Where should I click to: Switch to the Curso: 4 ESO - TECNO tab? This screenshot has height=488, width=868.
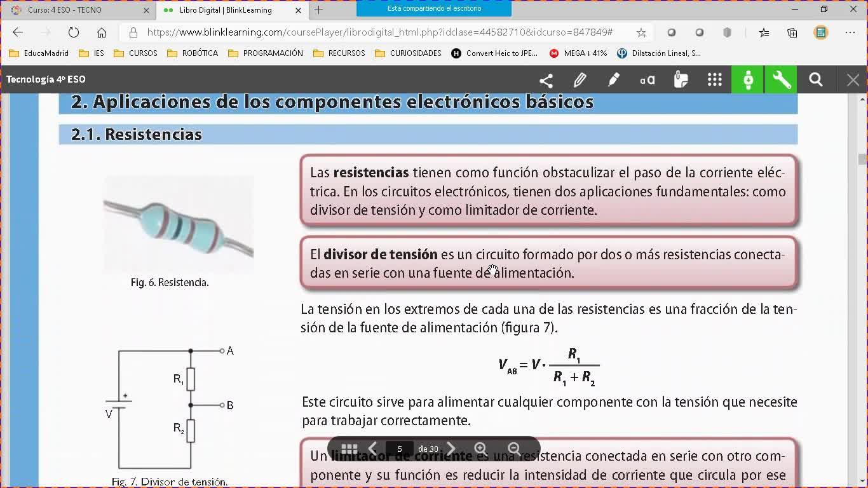79,10
